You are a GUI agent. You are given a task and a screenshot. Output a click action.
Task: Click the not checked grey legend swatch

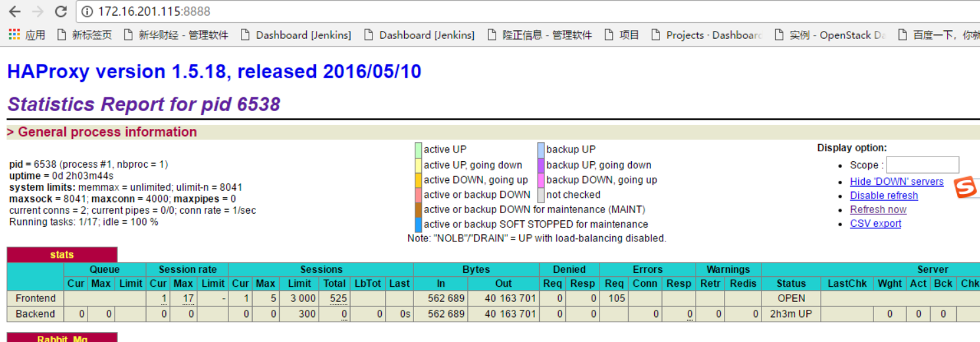pyautogui.click(x=541, y=195)
